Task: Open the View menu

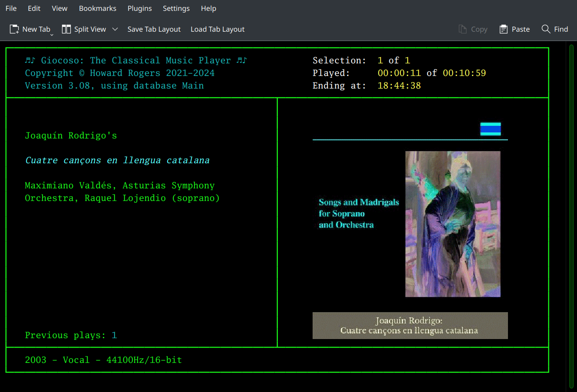Action: (59, 8)
